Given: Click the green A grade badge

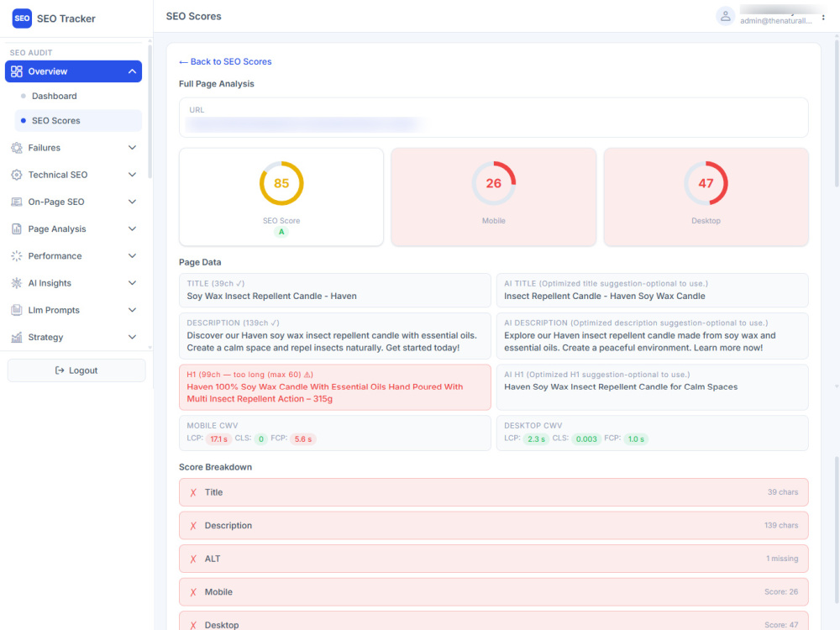Looking at the screenshot, I should point(281,232).
